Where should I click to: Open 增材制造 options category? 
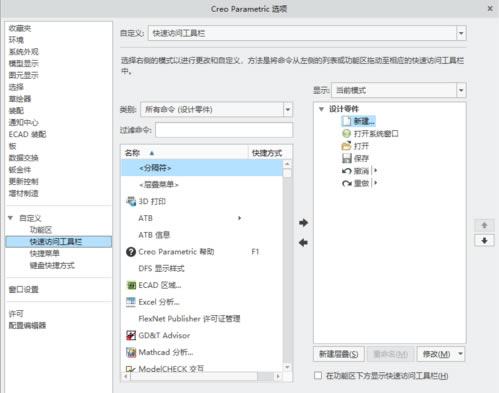tap(24, 193)
